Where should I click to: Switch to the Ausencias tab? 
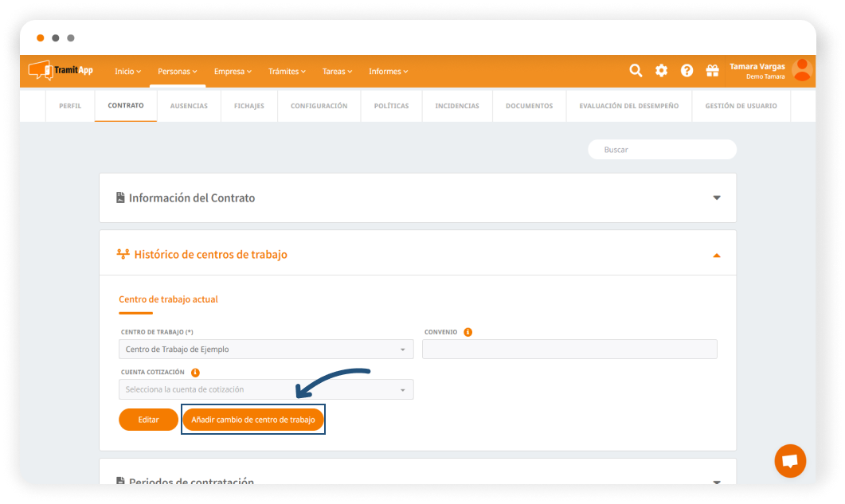189,106
